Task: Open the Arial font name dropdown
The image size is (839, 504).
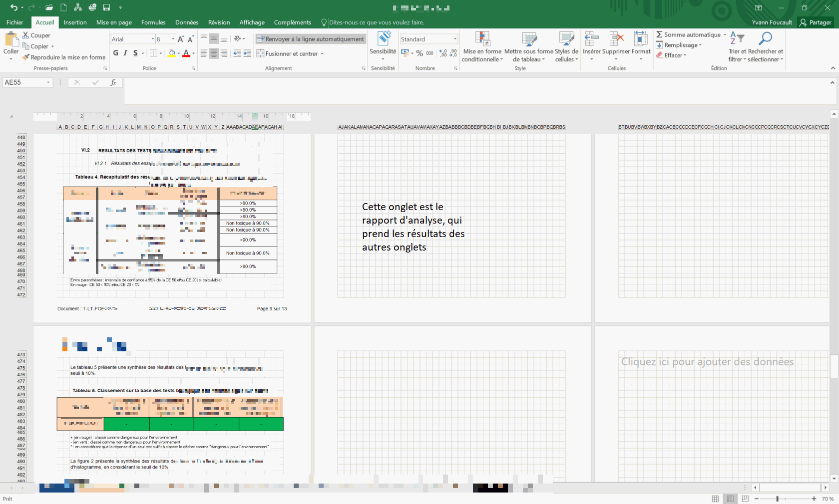Action: tap(153, 39)
